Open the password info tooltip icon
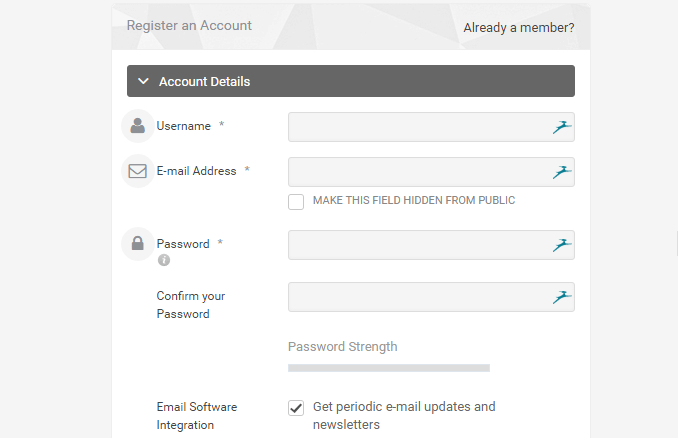The image size is (678, 438). pyautogui.click(x=164, y=260)
